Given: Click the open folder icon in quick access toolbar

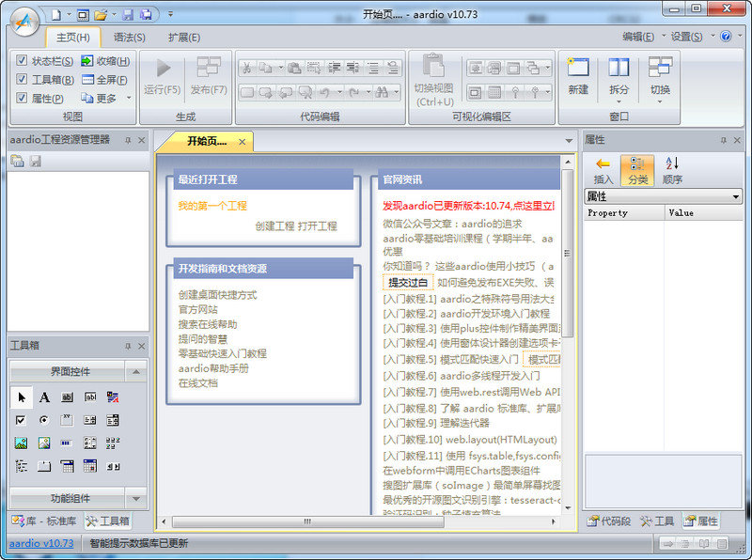Looking at the screenshot, I should coord(101,15).
